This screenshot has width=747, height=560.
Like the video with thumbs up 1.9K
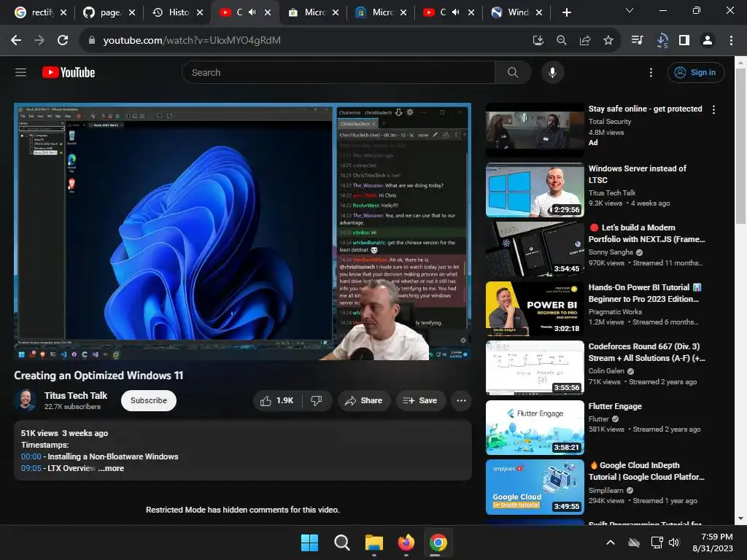(x=277, y=400)
